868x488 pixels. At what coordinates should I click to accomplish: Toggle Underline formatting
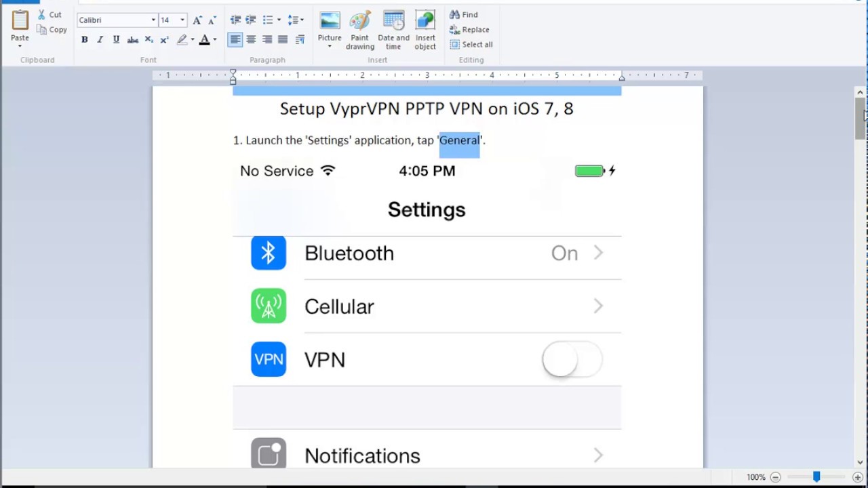116,40
